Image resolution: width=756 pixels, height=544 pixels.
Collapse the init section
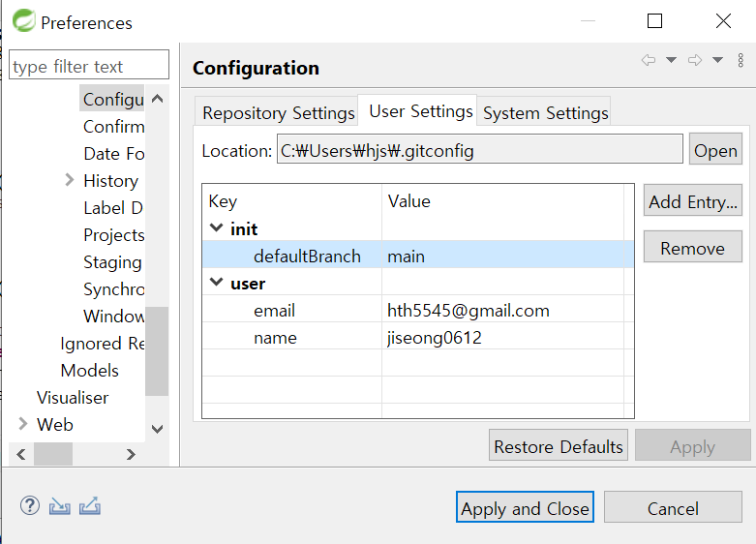tap(217, 227)
